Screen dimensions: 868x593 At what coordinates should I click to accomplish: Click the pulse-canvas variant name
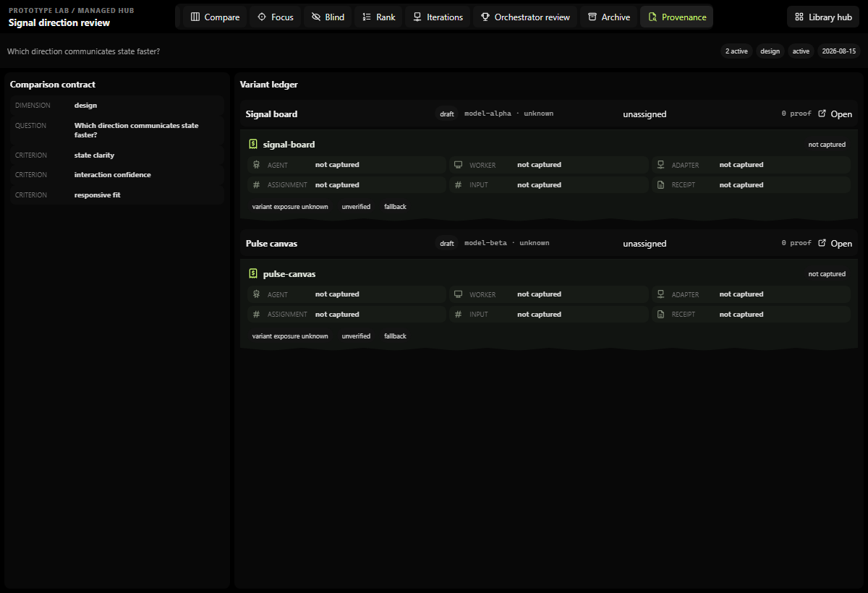click(x=289, y=274)
